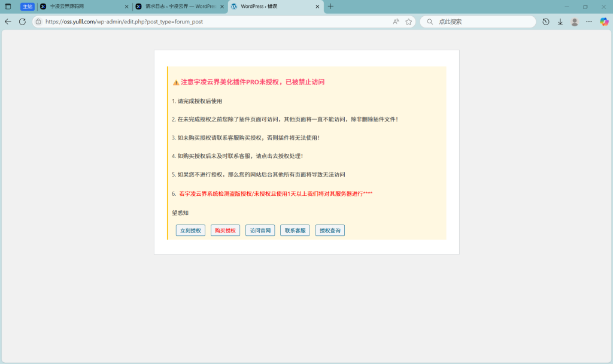Open the tab actions menu
Screen dimensions: 613x364
pos(7,7)
